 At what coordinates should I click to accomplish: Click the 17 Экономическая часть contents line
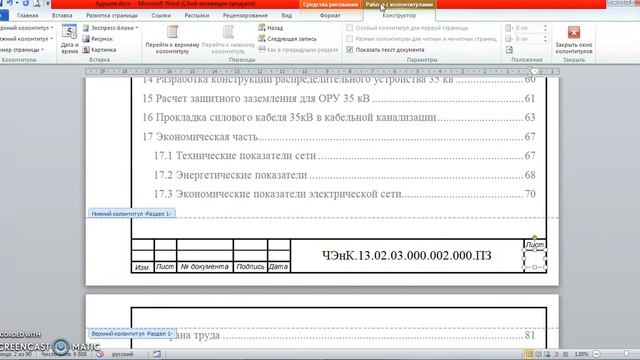[338, 136]
